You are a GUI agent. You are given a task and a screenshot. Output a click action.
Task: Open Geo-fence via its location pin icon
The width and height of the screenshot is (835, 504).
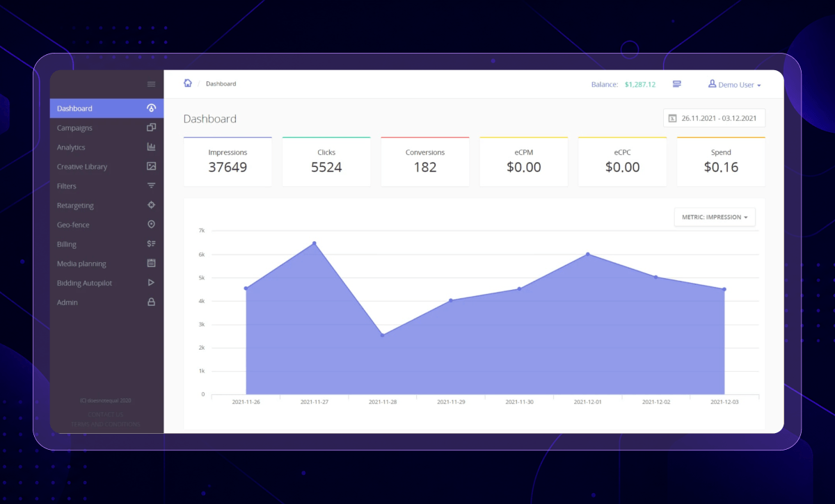point(151,225)
